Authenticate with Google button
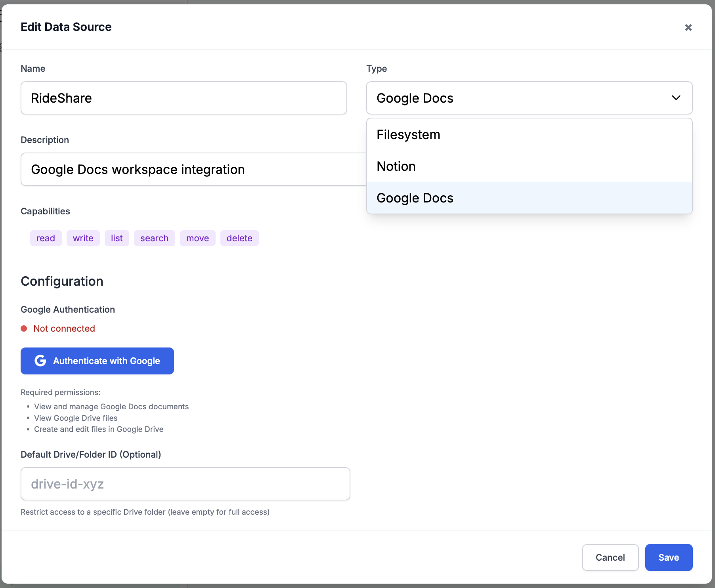This screenshot has width=715, height=588. 97,361
